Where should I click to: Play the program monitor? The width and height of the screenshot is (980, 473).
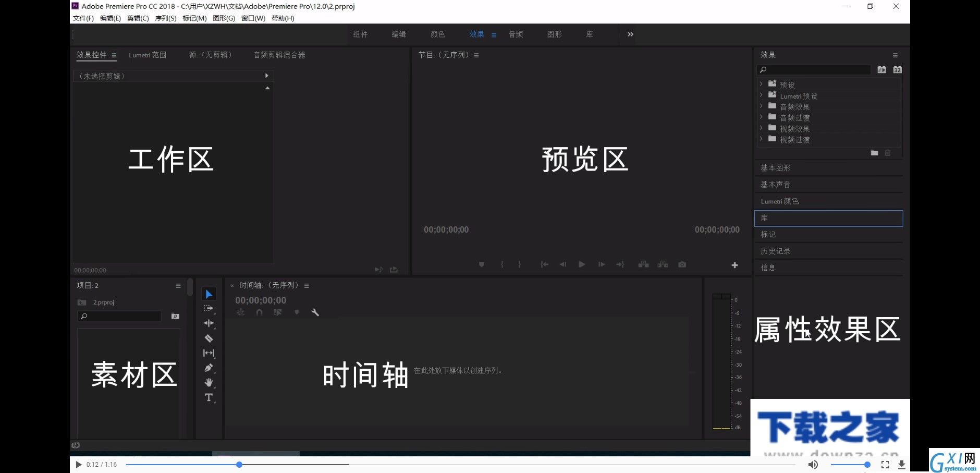tap(582, 264)
